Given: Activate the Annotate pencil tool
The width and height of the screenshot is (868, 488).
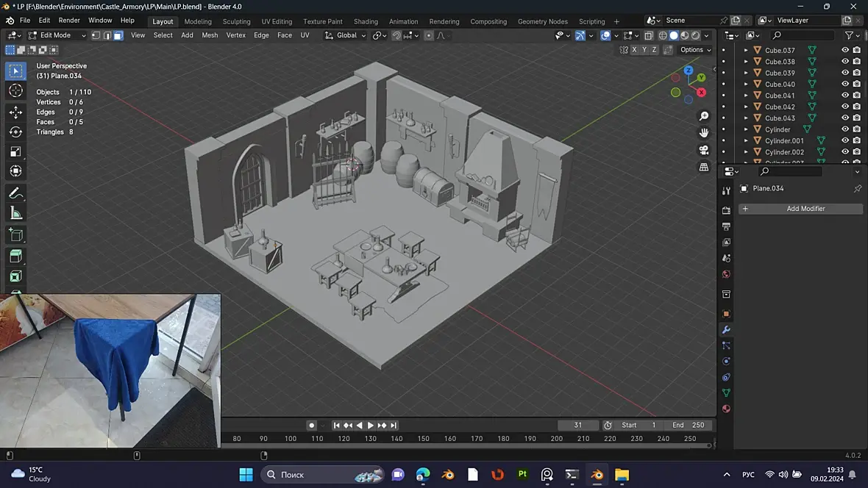Looking at the screenshot, I should coord(15,193).
